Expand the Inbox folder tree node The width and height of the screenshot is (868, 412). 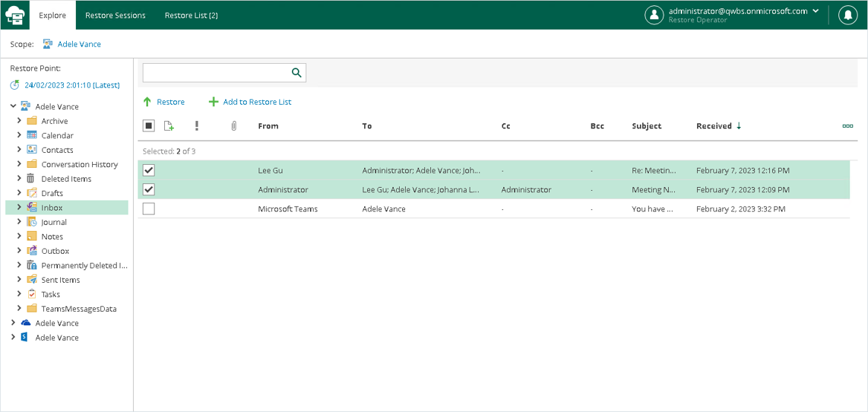[x=19, y=208]
